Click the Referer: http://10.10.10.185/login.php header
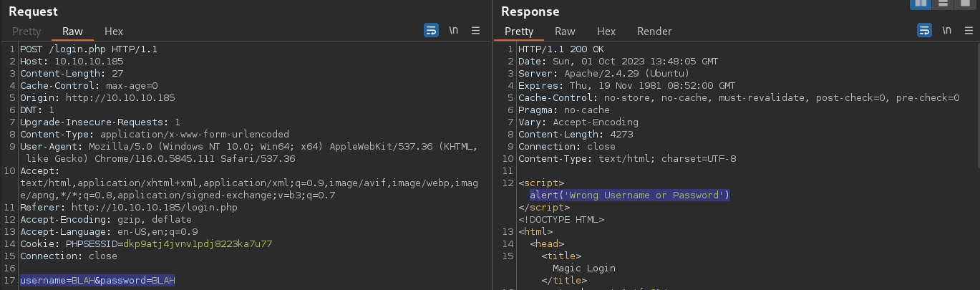980x290 pixels. tap(129, 207)
